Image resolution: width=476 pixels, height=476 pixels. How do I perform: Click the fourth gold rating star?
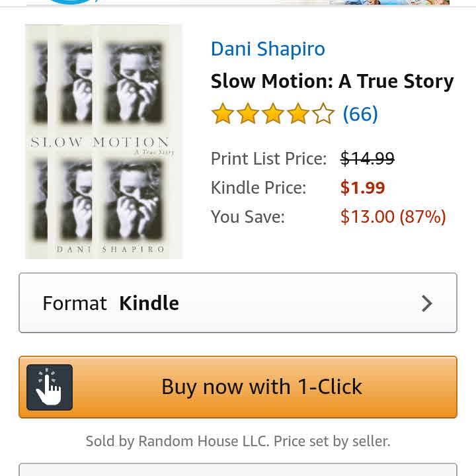pyautogui.click(x=298, y=114)
